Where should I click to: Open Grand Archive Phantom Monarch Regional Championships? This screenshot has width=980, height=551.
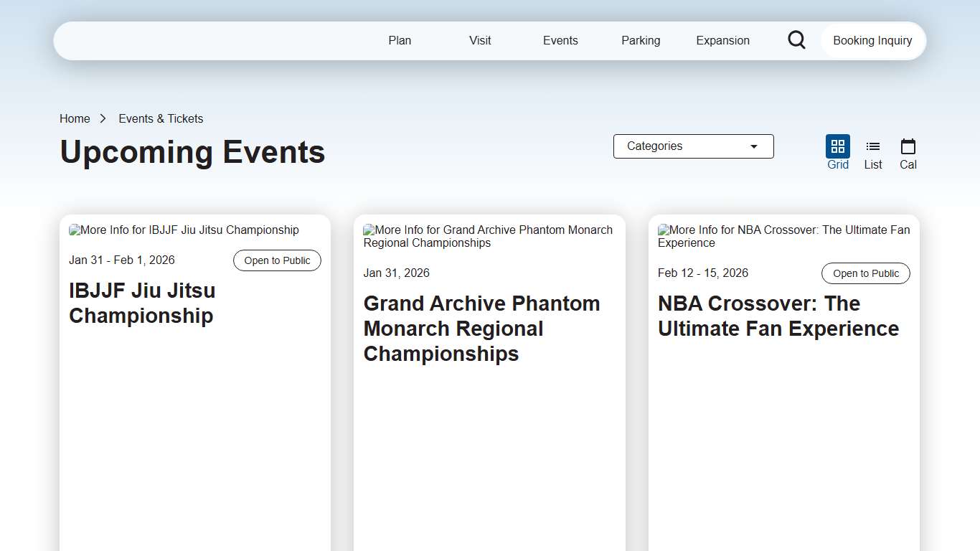481,329
